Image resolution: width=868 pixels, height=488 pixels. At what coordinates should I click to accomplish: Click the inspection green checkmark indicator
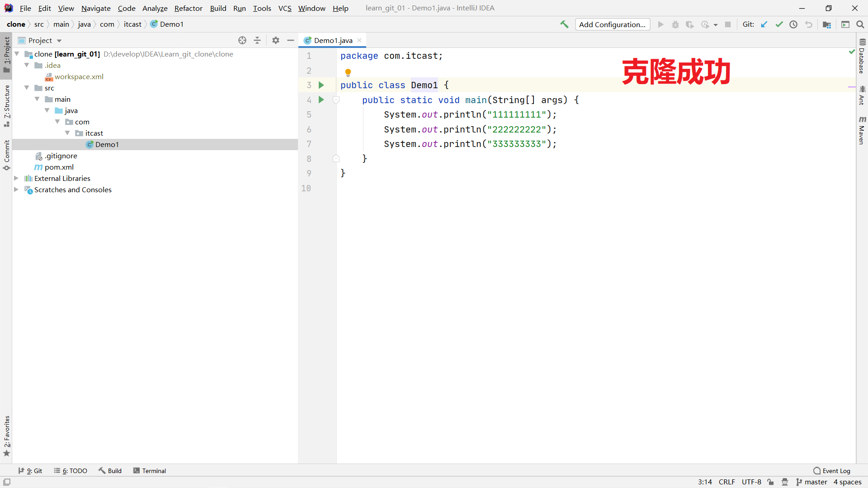[852, 52]
